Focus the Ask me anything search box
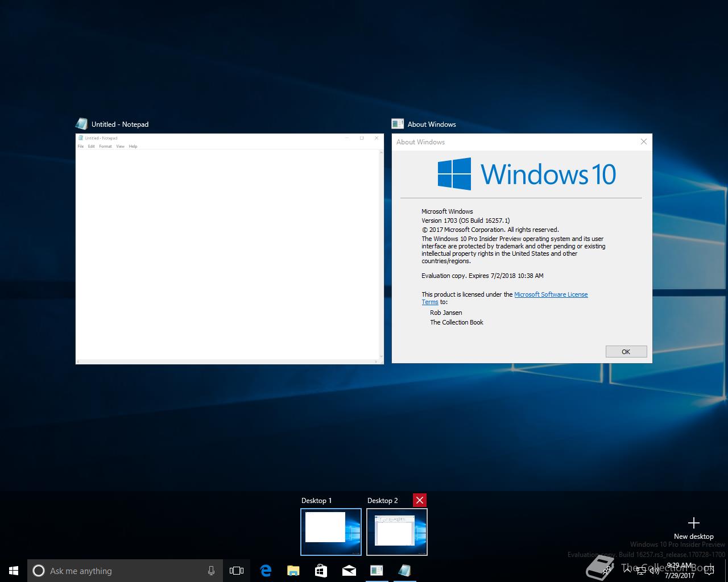Viewport: 728px width, 582px height. tap(125, 571)
